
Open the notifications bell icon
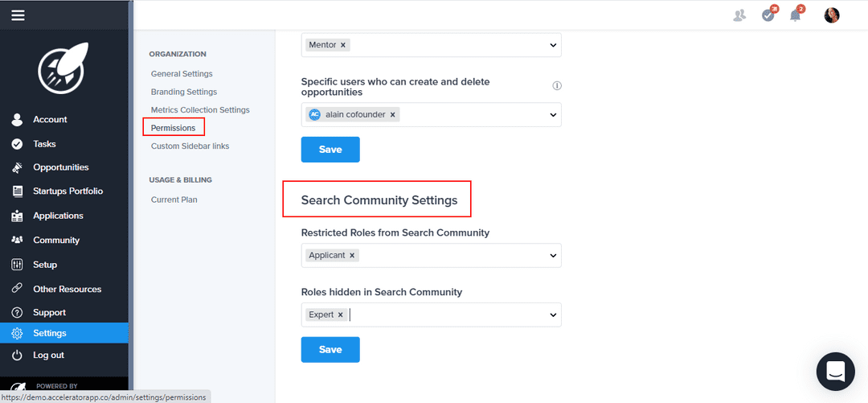795,15
